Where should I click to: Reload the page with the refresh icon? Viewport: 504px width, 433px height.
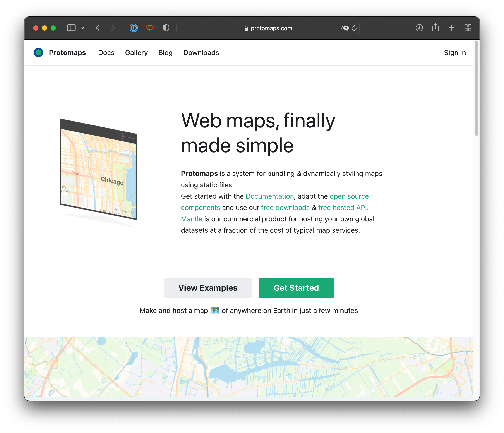(354, 28)
